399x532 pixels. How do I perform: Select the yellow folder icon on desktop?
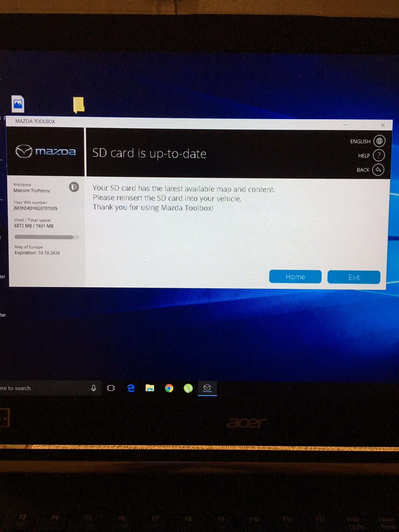point(79,105)
